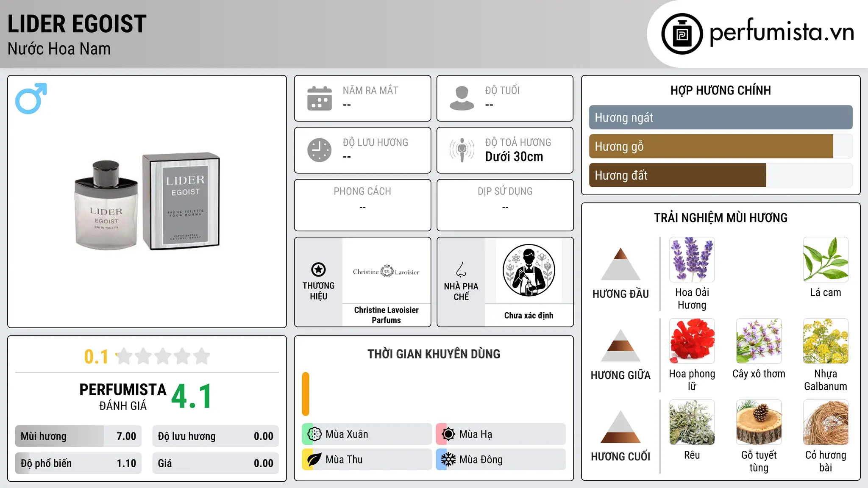
Task: Select the Rêu moss note image
Action: point(692,422)
